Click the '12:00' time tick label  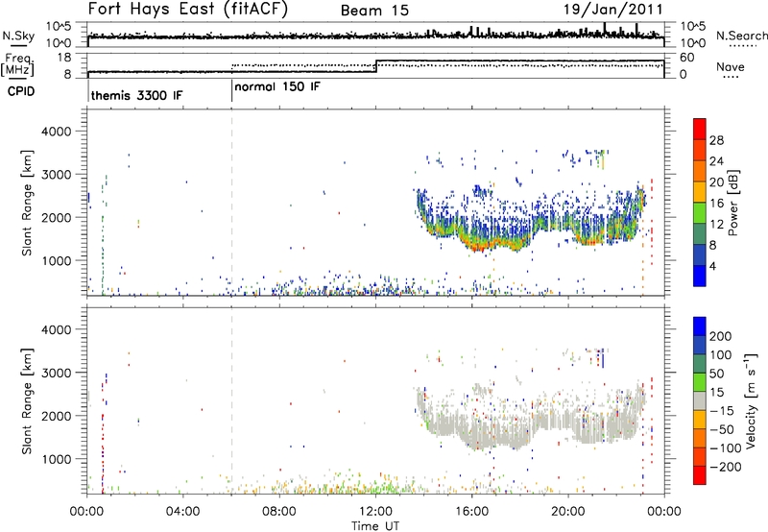[375, 512]
